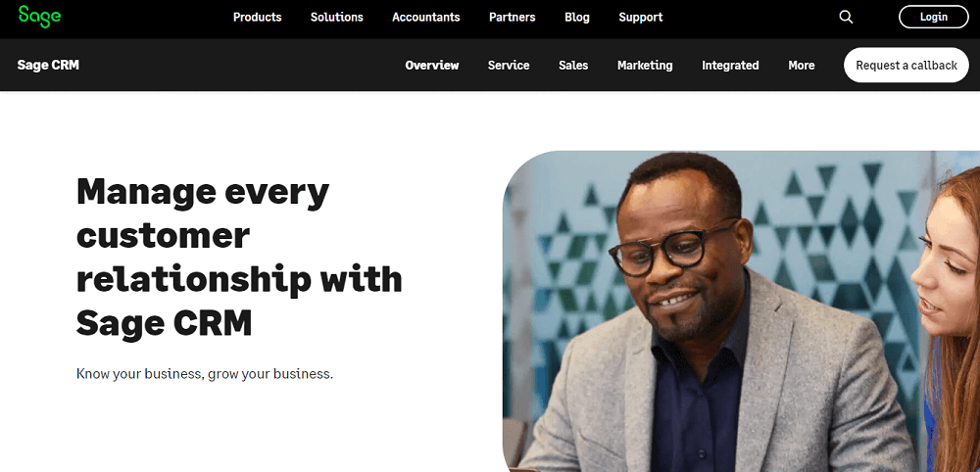
Task: Select the Integrated tab
Action: [730, 65]
